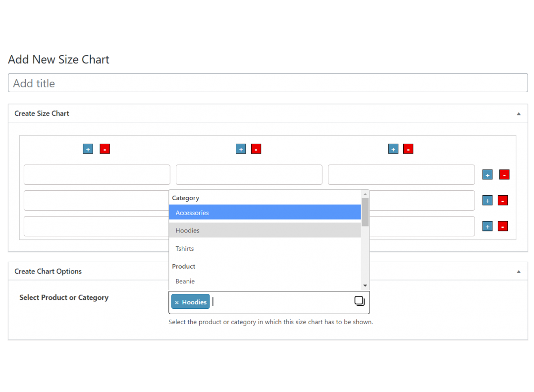Remove the second column with its minus button
This screenshot has width=534, height=392.
coord(256,149)
